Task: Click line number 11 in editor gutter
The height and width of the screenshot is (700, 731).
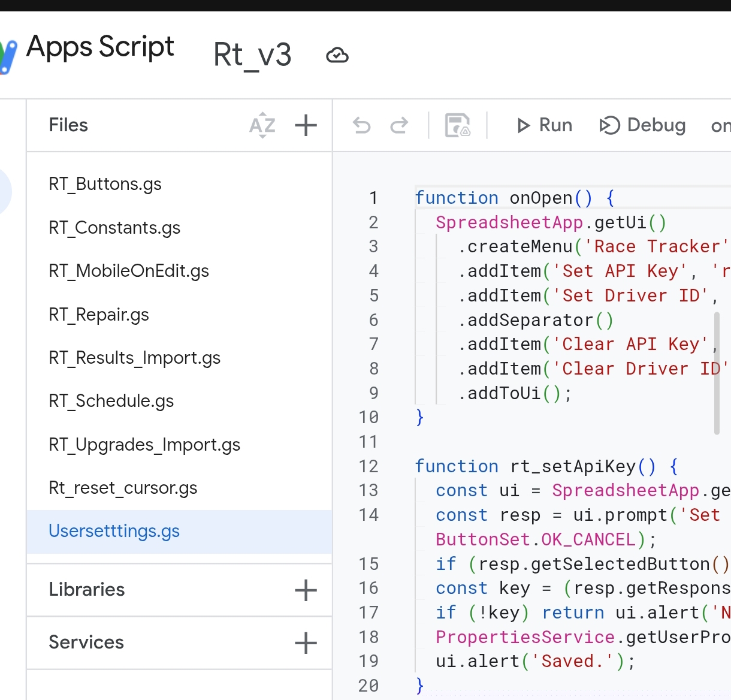Action: point(368,442)
